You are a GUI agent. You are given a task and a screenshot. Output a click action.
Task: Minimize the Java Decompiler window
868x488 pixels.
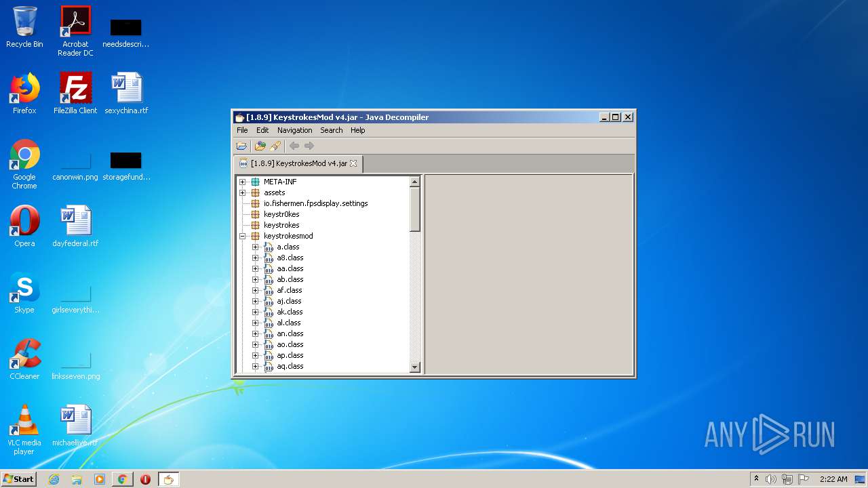point(604,117)
